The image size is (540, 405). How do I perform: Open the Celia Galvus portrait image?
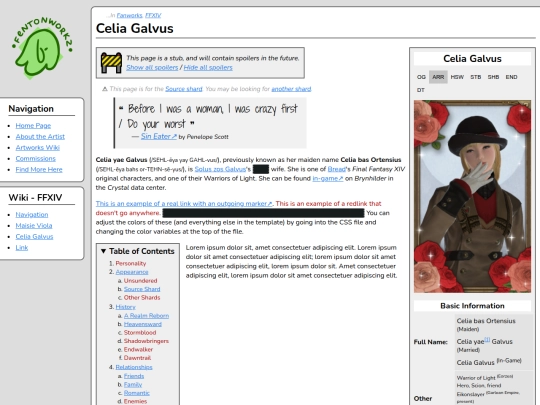tap(472, 196)
